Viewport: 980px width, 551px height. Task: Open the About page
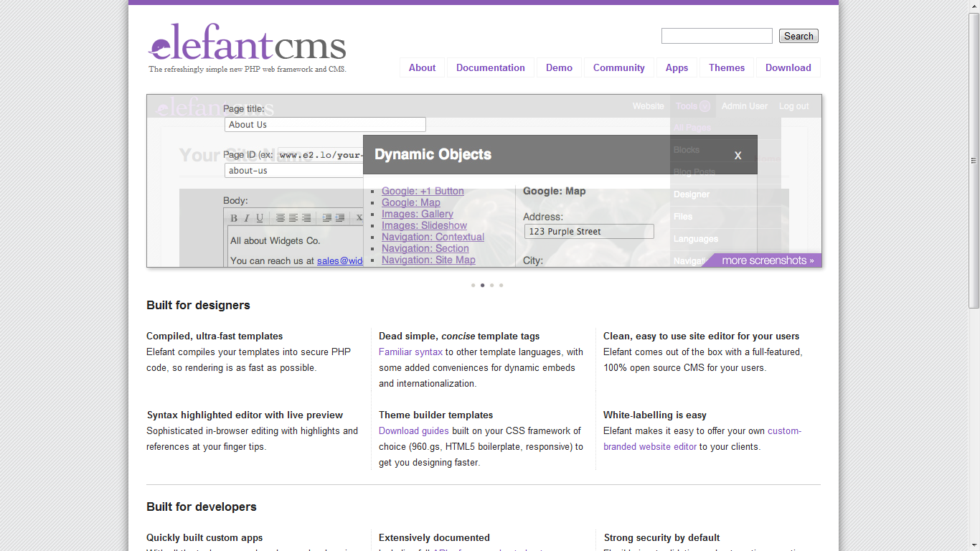click(422, 67)
